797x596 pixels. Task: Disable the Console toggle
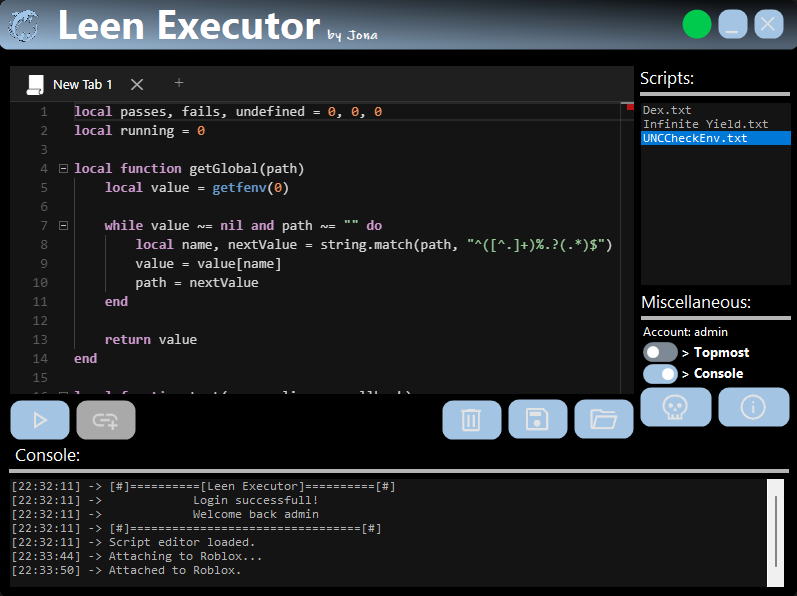tap(660, 373)
